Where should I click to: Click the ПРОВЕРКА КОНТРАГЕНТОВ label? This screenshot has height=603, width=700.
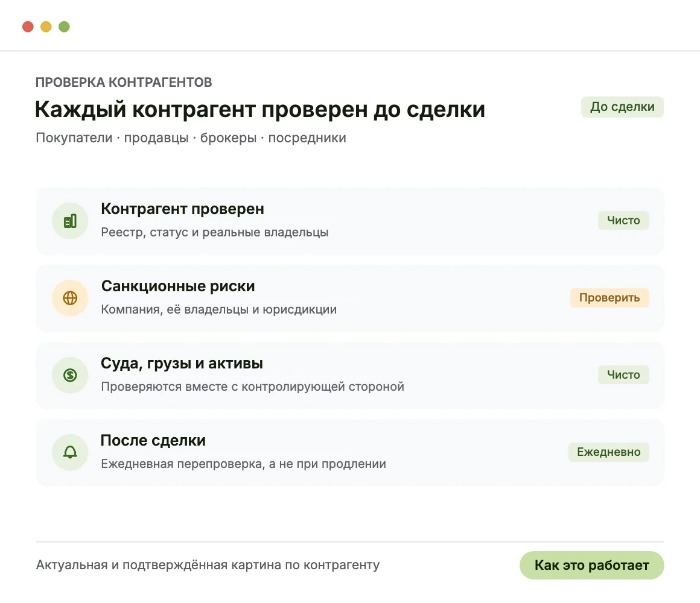124,83
